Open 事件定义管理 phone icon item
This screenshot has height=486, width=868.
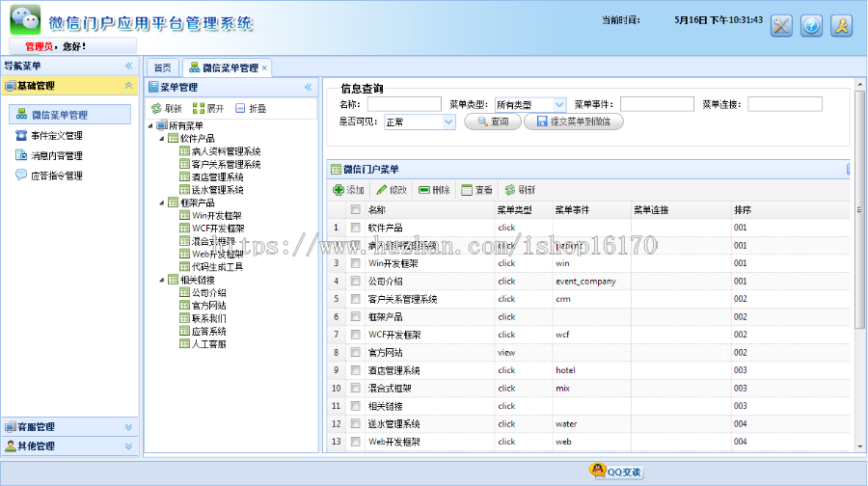21,135
